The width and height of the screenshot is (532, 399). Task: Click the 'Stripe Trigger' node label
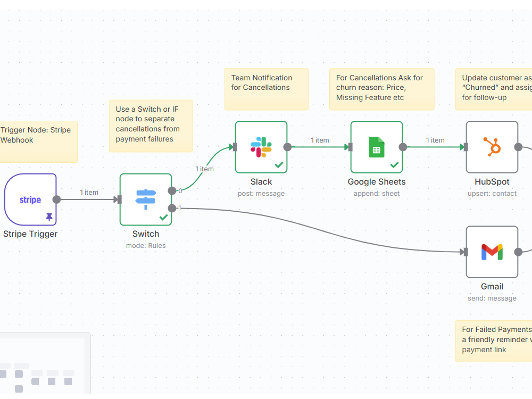click(30, 234)
